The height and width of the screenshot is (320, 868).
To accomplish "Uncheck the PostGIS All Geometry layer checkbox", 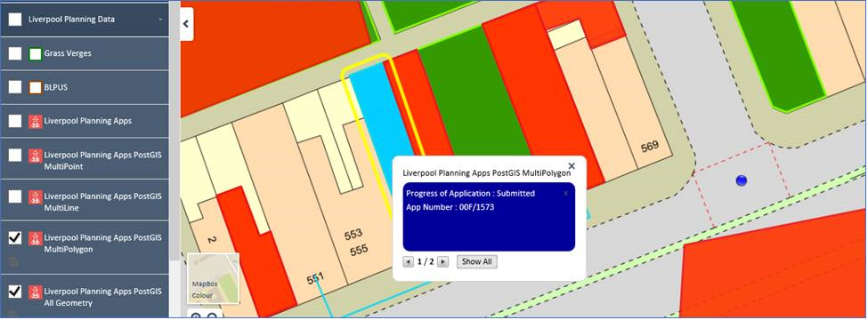I will click(x=15, y=292).
